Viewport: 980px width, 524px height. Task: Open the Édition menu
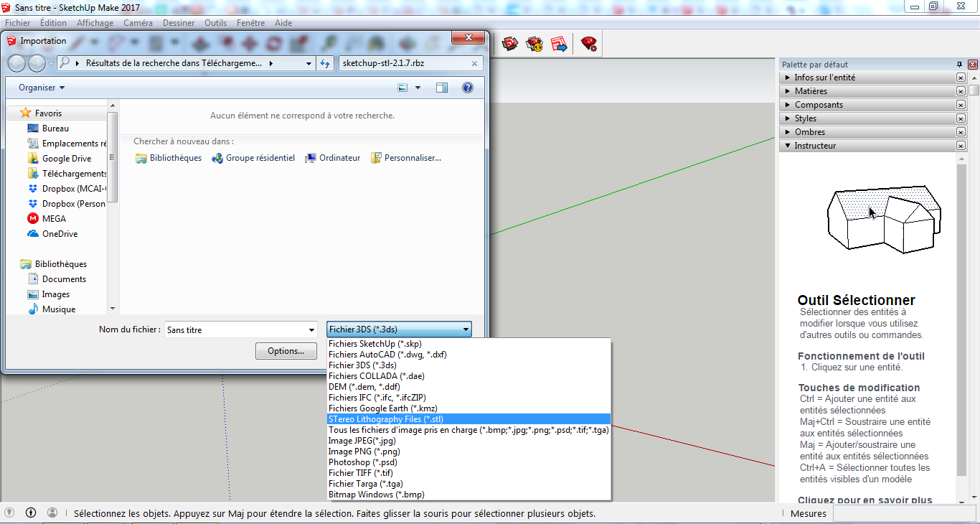[54, 23]
